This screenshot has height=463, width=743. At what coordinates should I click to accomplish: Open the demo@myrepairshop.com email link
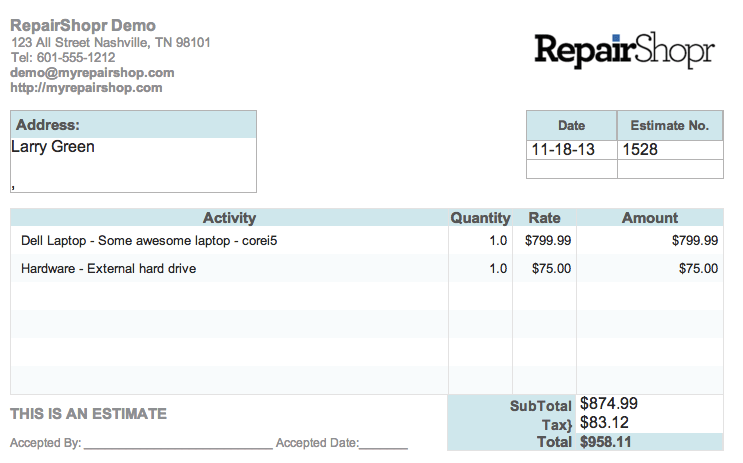(x=92, y=73)
